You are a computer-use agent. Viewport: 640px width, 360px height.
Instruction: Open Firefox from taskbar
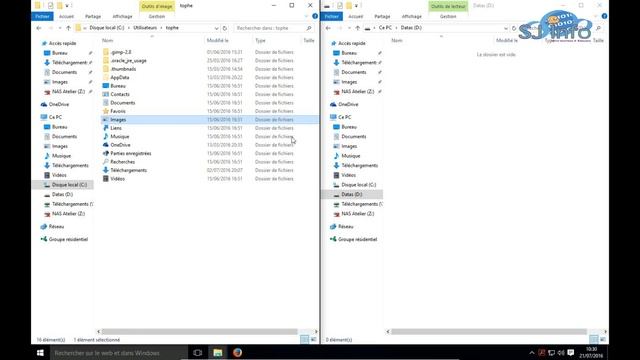pyautogui.click(x=237, y=353)
